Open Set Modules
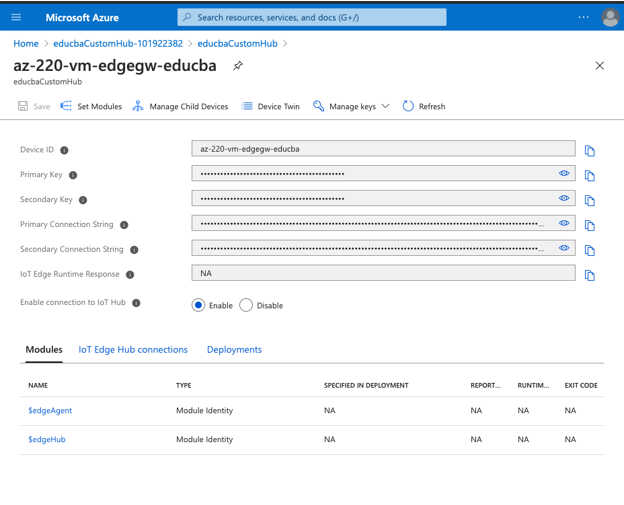Screen dimensions: 624x505 (x=91, y=106)
